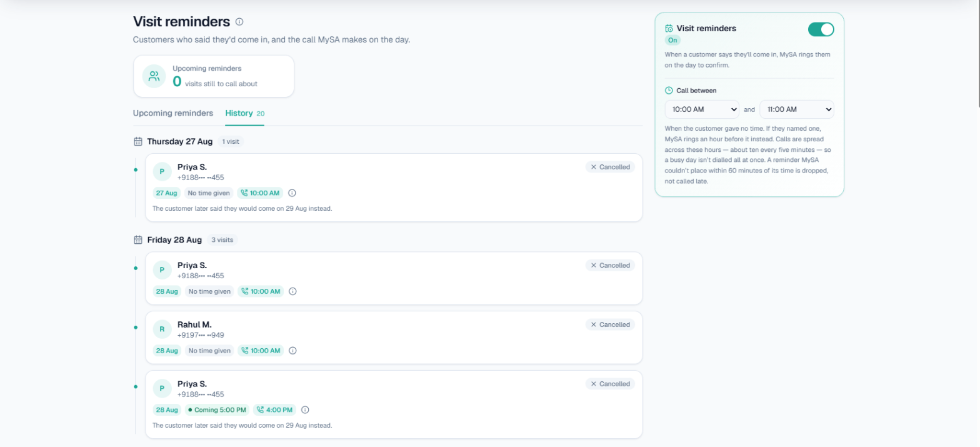Click the On status badge in the settings panel
The height and width of the screenshot is (447, 980).
(672, 40)
